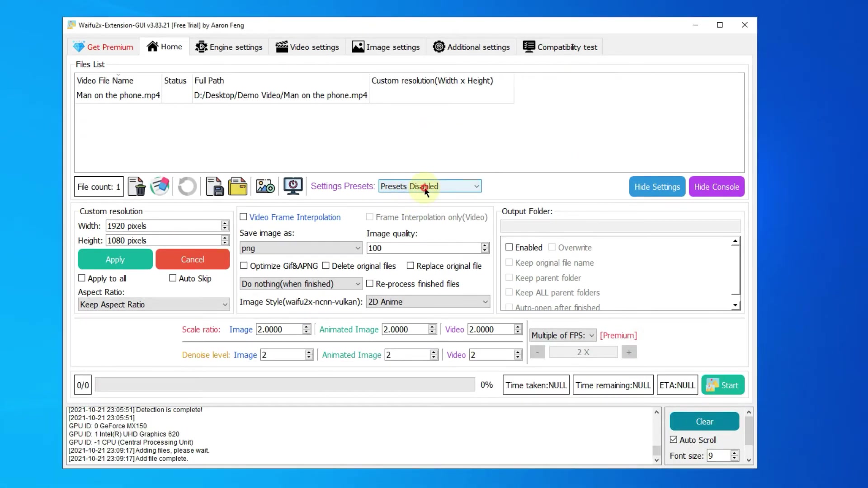Click the yellow folder open icon
Screen dimensions: 868x488
point(238,186)
